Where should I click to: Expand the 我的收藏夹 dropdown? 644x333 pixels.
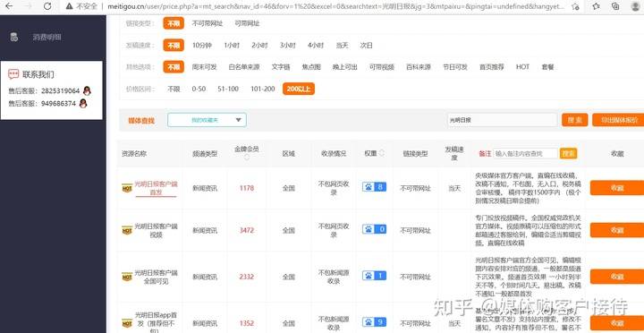click(x=207, y=120)
